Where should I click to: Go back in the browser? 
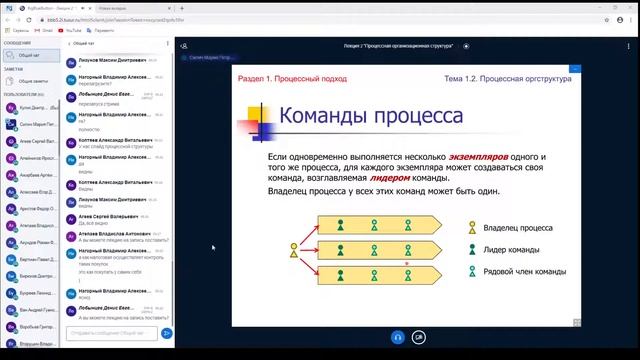[x=8, y=20]
